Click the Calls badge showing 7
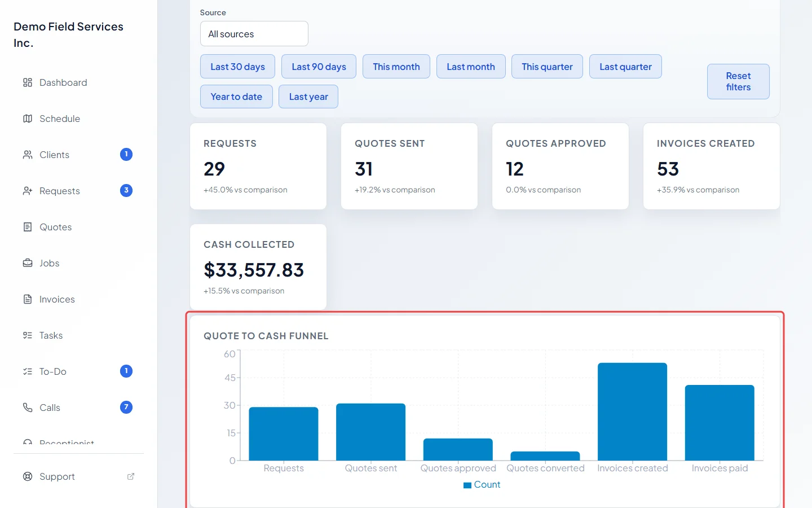The height and width of the screenshot is (508, 812). coord(126,407)
